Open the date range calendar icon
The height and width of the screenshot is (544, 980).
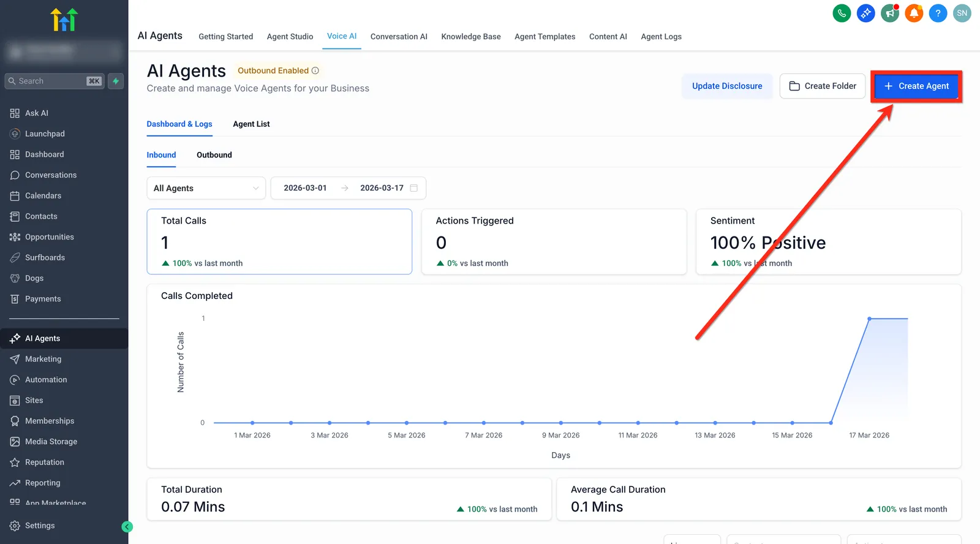coord(414,188)
